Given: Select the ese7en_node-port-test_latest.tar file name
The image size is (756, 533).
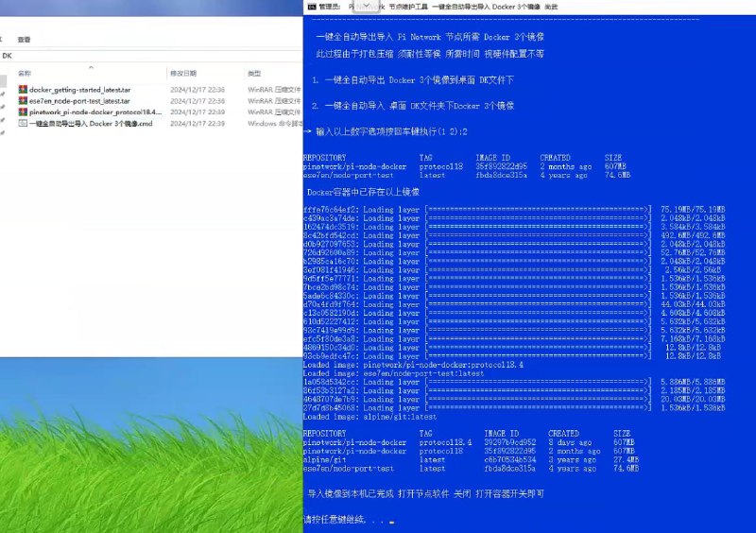Looking at the screenshot, I should tap(79, 100).
